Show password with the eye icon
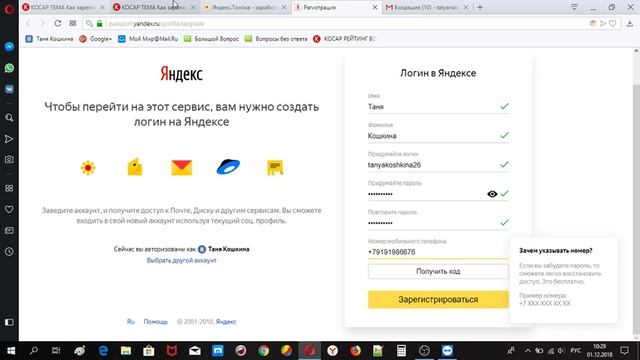The height and width of the screenshot is (360, 640). pos(492,194)
